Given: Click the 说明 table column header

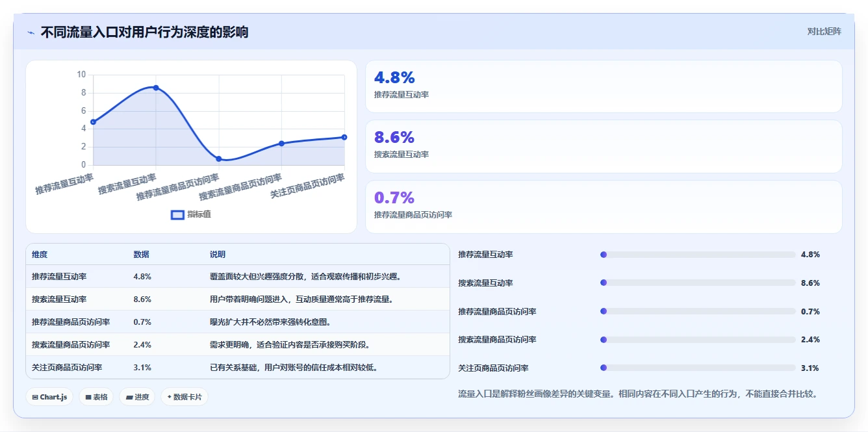Looking at the screenshot, I should coord(218,255).
